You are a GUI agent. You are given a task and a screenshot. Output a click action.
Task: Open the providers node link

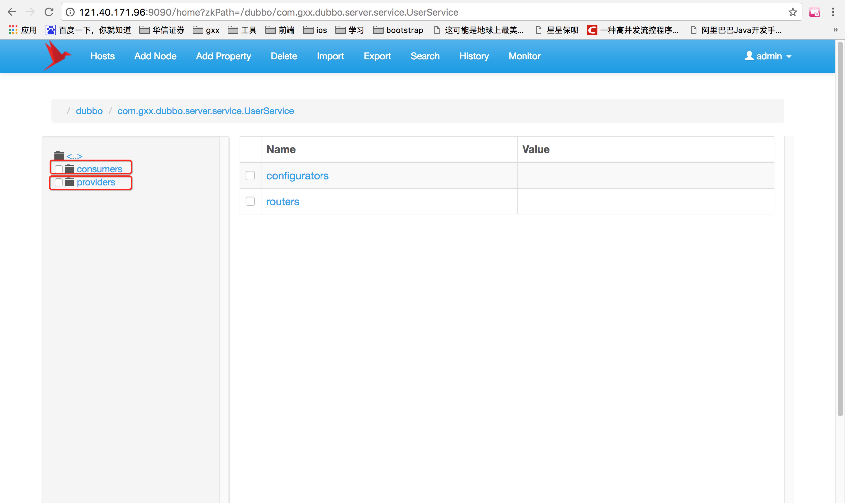click(96, 182)
